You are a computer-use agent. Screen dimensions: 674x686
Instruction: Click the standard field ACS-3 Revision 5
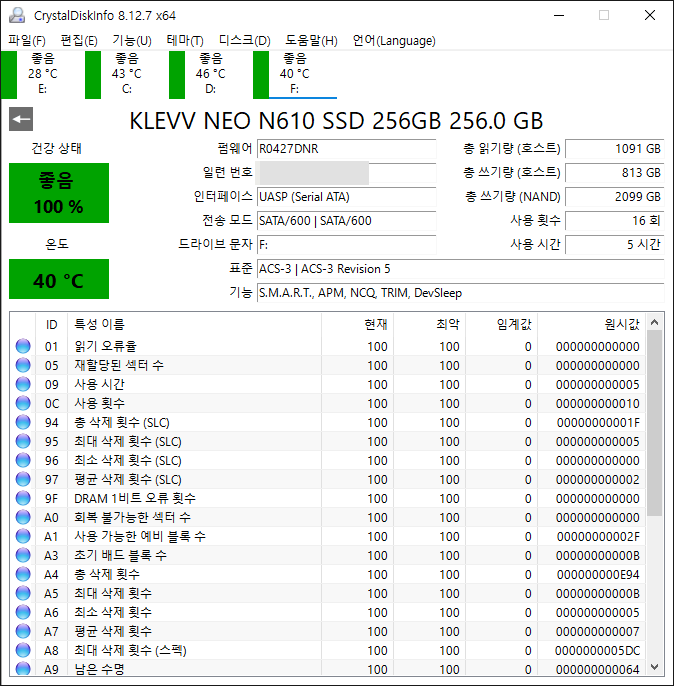tap(461, 269)
